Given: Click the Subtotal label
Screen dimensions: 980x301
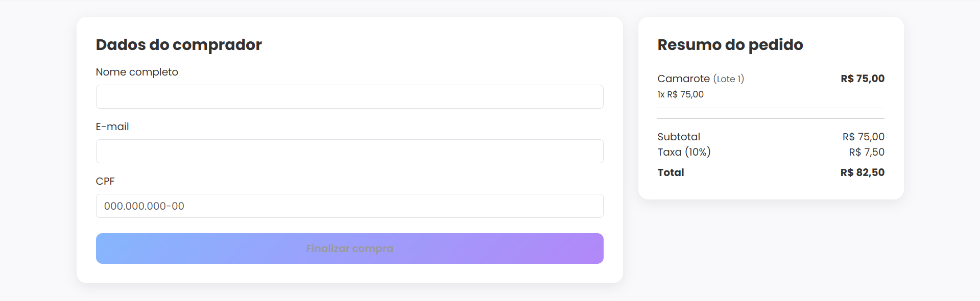Looking at the screenshot, I should pyautogui.click(x=679, y=137).
